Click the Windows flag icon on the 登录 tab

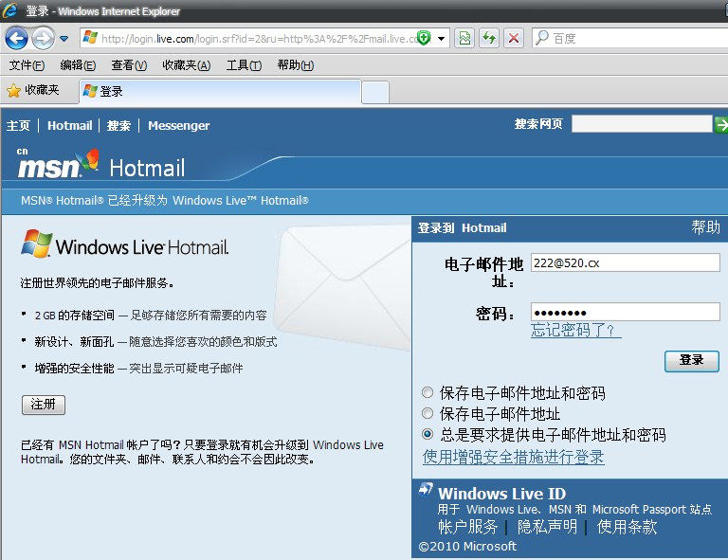pos(90,91)
